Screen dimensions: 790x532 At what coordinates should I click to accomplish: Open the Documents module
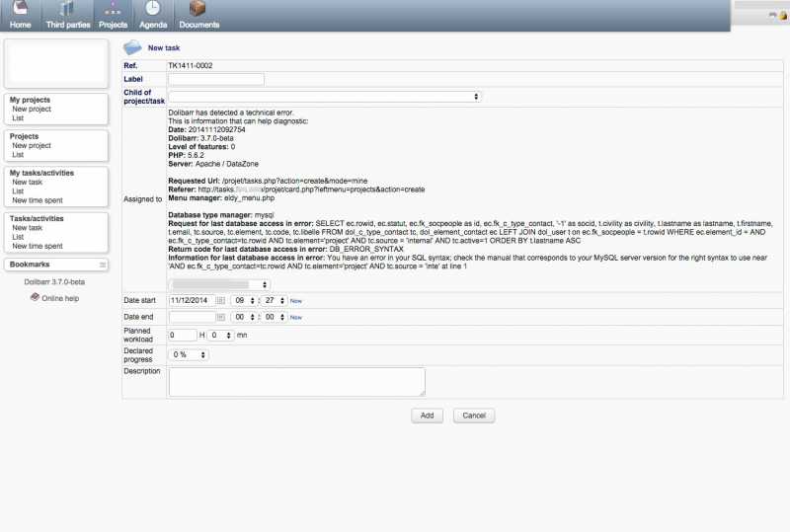pyautogui.click(x=198, y=9)
